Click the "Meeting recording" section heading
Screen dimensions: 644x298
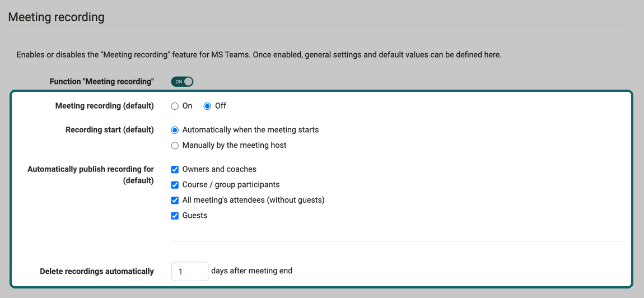(56, 17)
